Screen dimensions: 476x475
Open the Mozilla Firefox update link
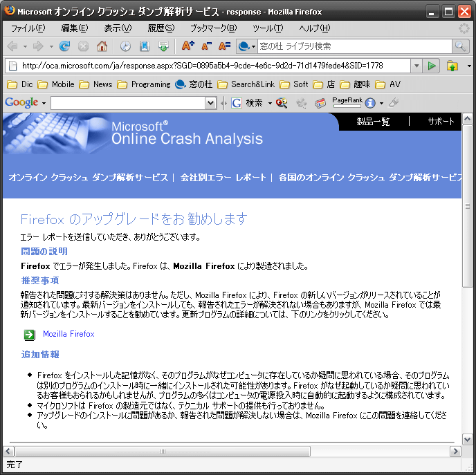(68, 334)
